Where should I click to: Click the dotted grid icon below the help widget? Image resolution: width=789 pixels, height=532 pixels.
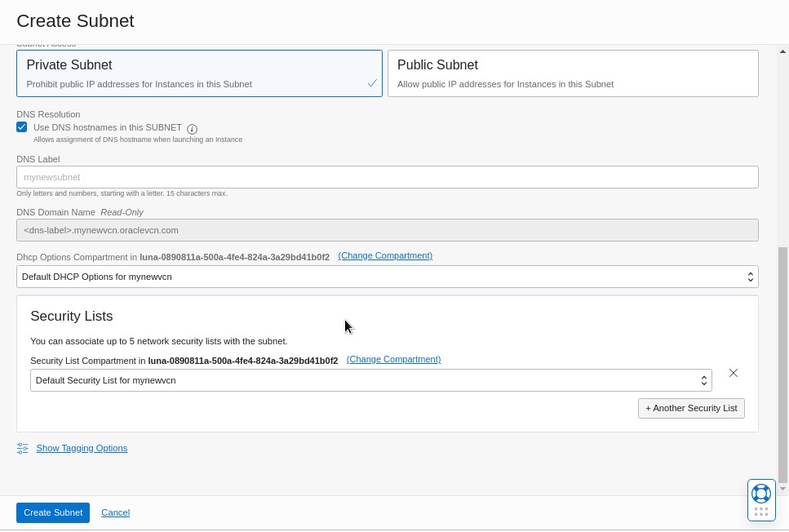click(761, 511)
